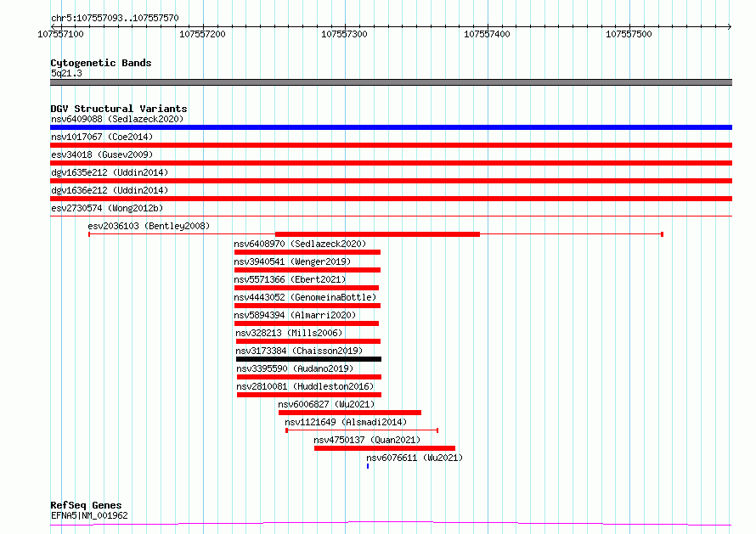This screenshot has width=756, height=534.
Task: Select the nsv1017067 red variant bar
Action: coord(391,145)
